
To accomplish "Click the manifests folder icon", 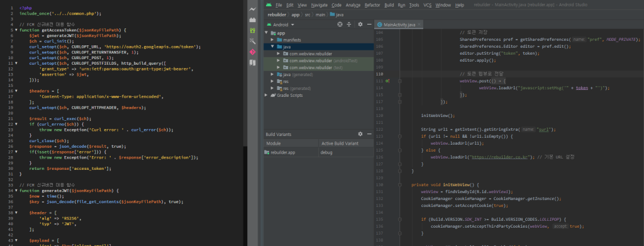I will point(279,40).
